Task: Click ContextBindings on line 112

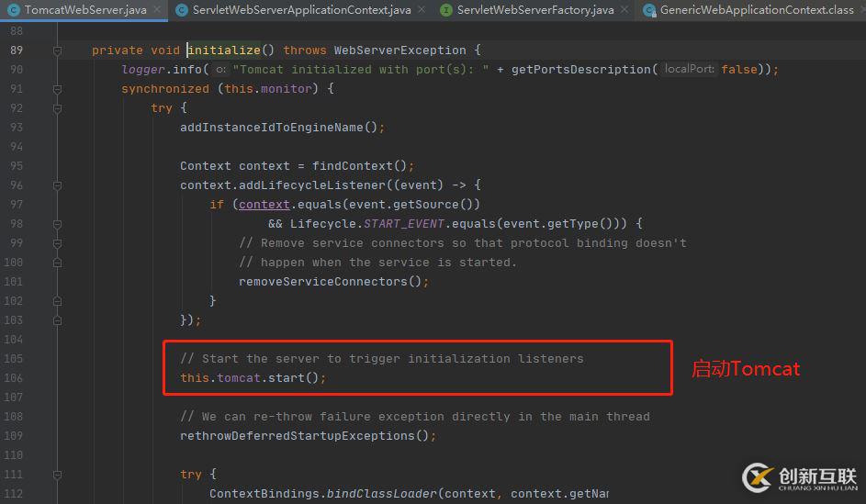Action: [264, 494]
